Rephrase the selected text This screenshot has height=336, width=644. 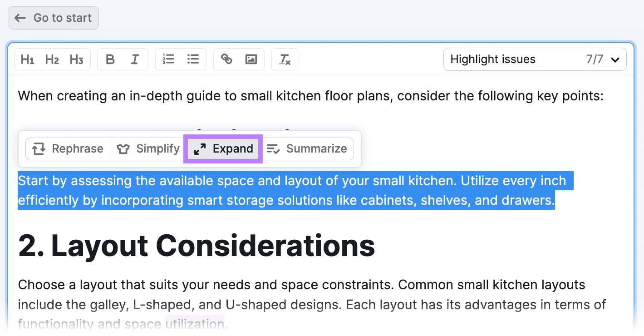68,149
